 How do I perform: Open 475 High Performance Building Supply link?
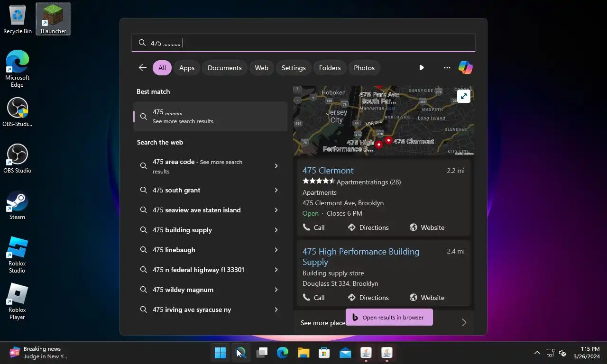[361, 256]
